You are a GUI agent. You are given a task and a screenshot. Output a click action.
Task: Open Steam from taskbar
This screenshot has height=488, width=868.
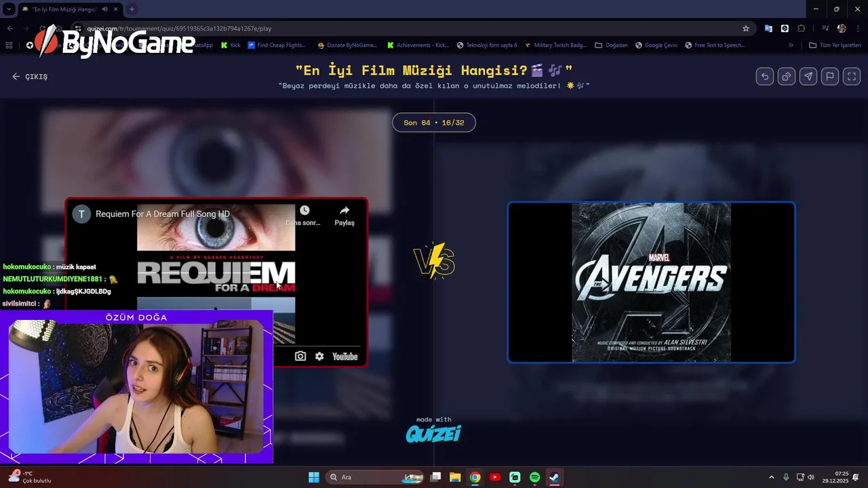[x=554, y=477]
